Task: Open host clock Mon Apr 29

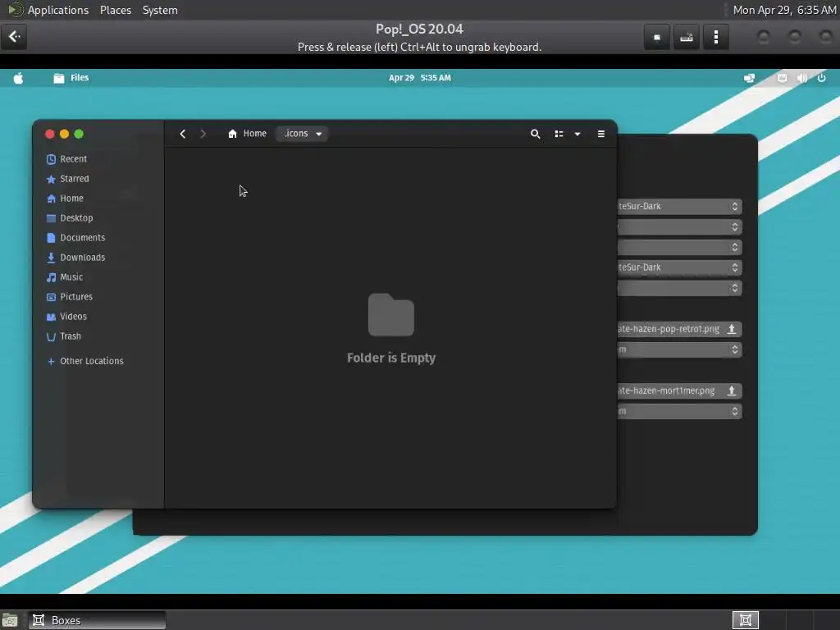Action: point(784,10)
